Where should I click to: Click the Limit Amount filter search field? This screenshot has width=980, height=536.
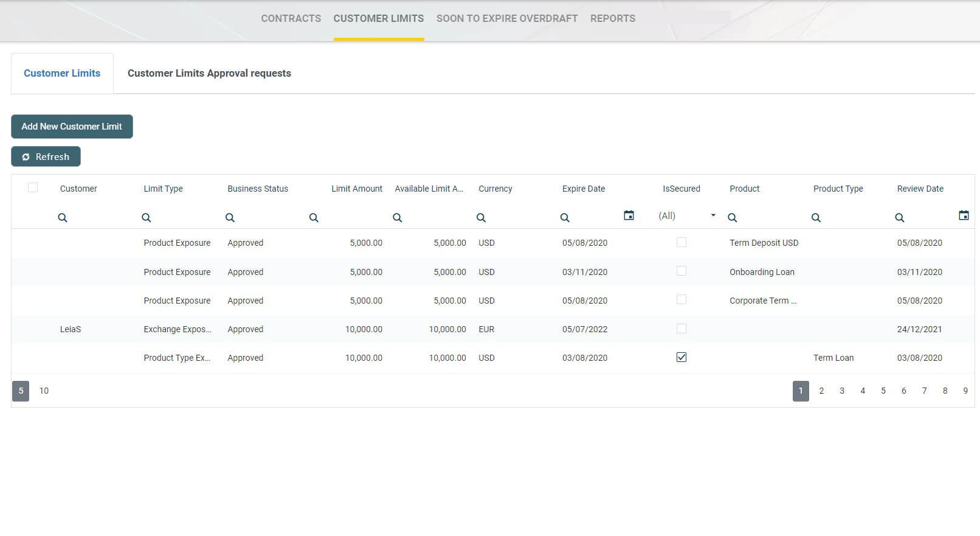coord(350,218)
